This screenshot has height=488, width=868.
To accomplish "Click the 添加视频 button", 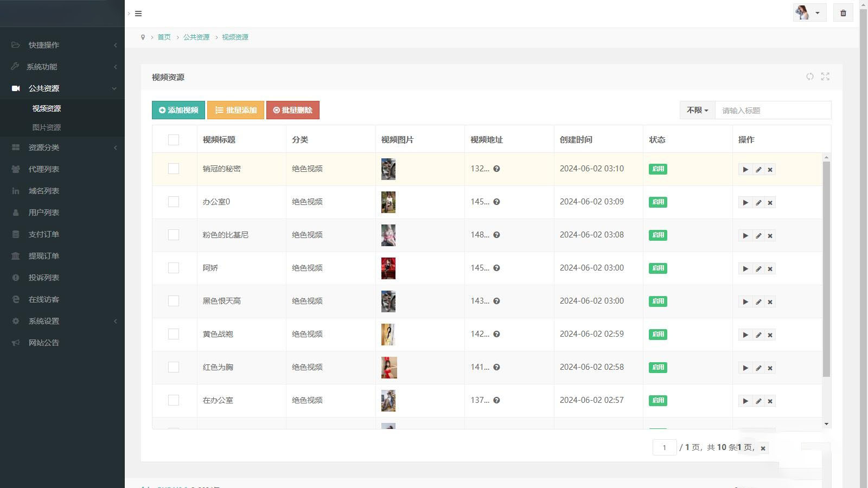I will tap(178, 110).
